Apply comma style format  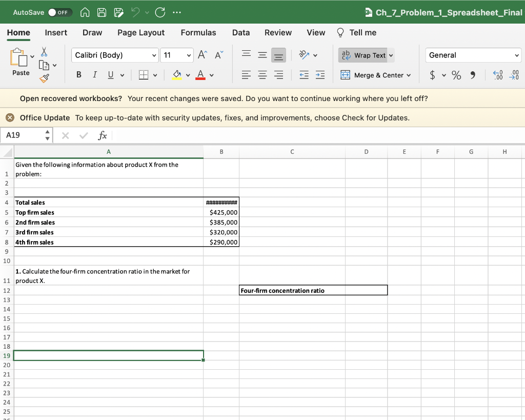point(472,75)
